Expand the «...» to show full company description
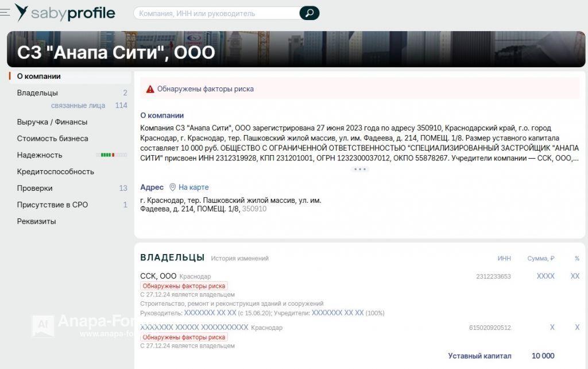Viewport: 588px width, 369px height. [x=361, y=168]
